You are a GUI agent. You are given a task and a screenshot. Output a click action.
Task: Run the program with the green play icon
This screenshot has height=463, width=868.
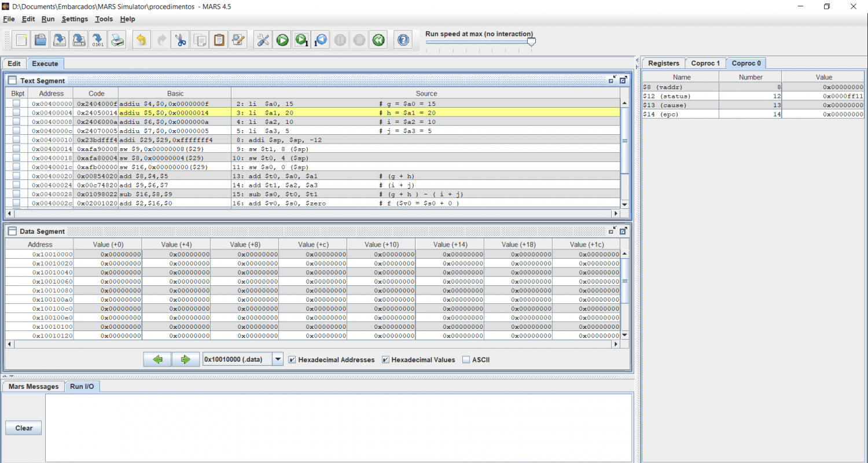282,40
